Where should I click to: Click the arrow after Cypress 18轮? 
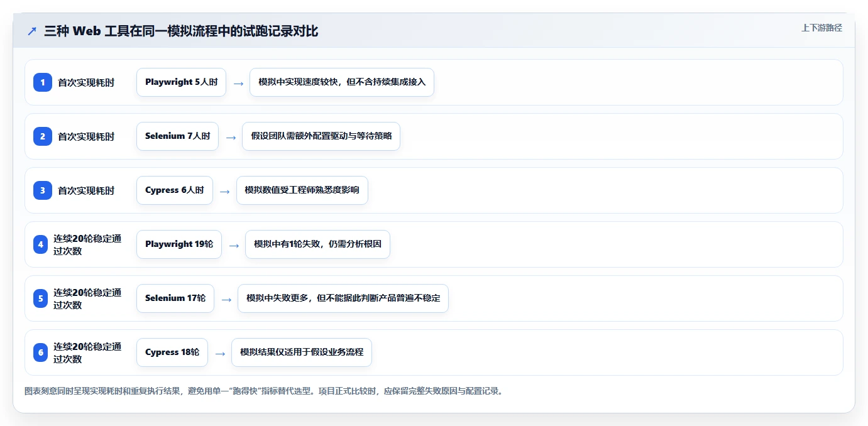[x=220, y=353]
